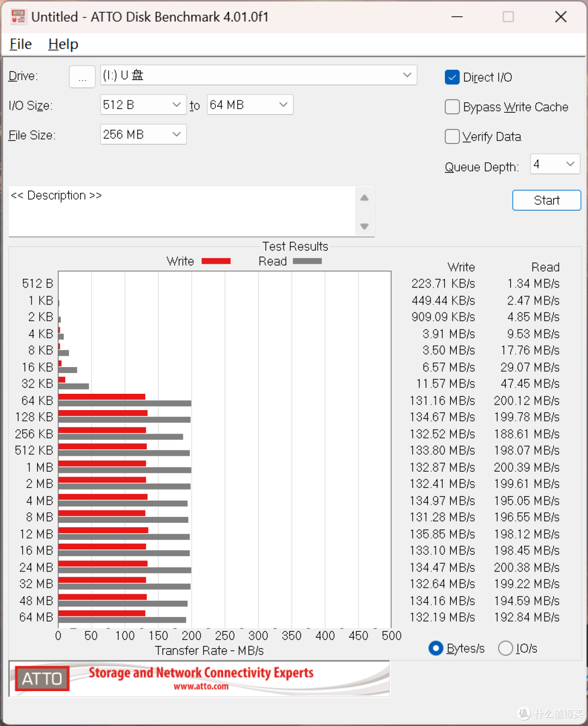Open the File Size dropdown 256 MB
The image size is (588, 726).
pyautogui.click(x=143, y=135)
